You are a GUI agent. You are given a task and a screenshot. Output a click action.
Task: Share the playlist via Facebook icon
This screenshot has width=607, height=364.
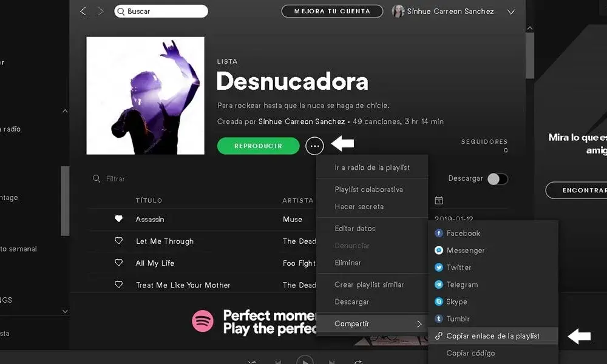click(439, 233)
